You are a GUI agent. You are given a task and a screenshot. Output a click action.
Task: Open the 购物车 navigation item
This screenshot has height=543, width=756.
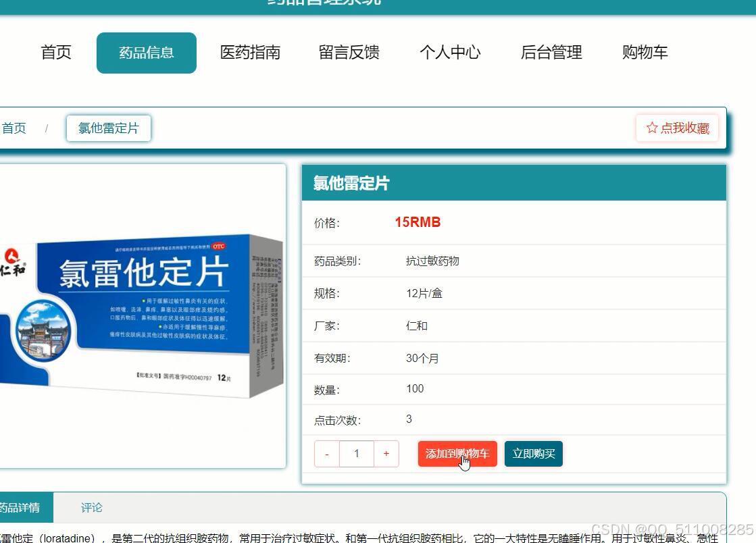(645, 53)
